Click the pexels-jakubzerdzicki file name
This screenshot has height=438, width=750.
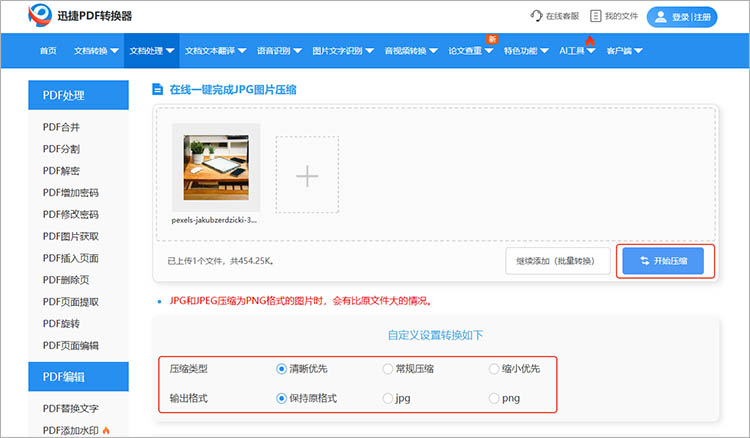pos(214,220)
